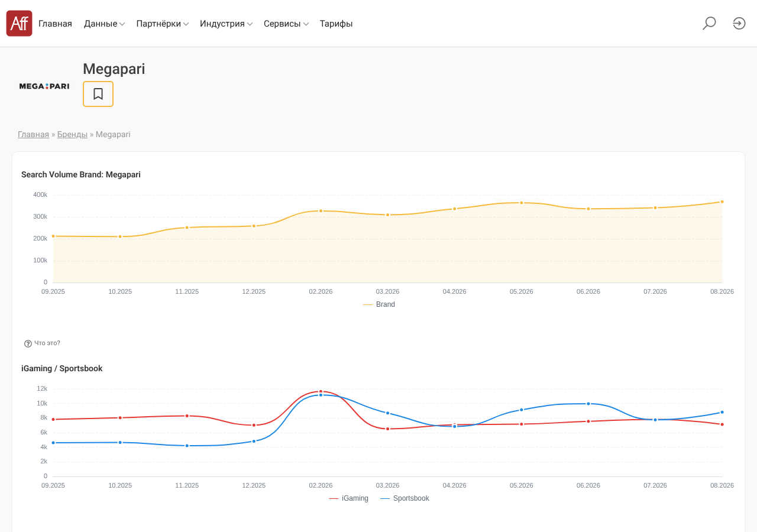Expand the Сервисы dropdown menu
757x532 pixels.
[286, 24]
